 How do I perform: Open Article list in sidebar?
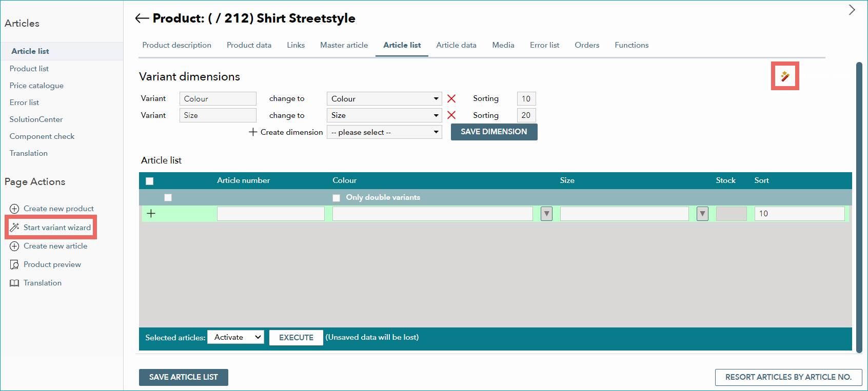[x=30, y=51]
